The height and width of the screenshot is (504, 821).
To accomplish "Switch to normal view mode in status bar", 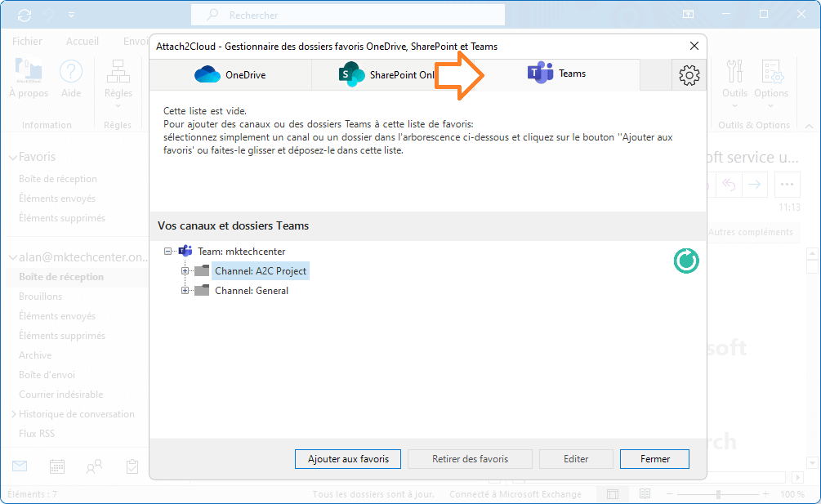I will [612, 493].
